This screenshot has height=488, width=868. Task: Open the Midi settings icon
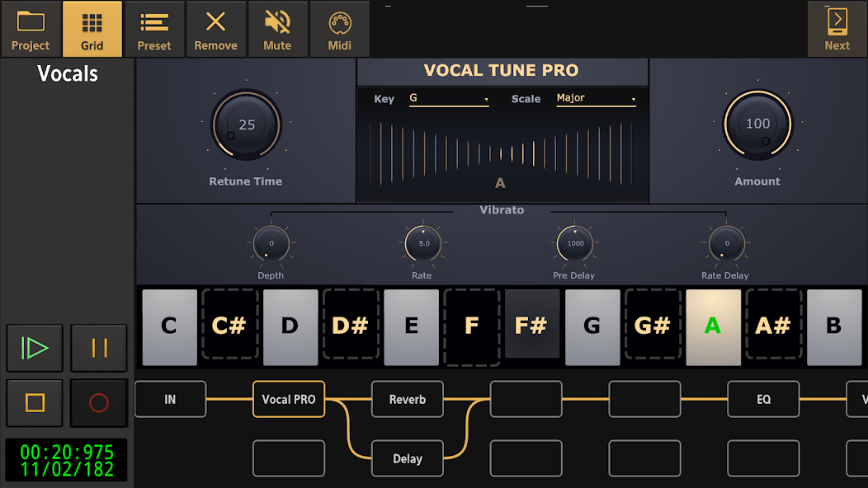pyautogui.click(x=339, y=27)
